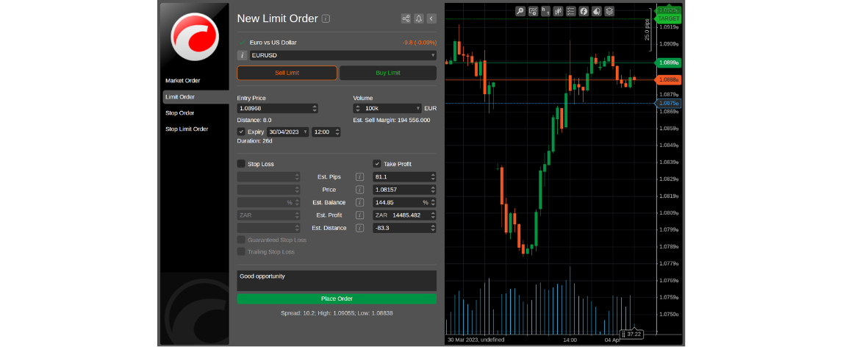
Task: Click the Est. Pips info icon
Action: 360,177
